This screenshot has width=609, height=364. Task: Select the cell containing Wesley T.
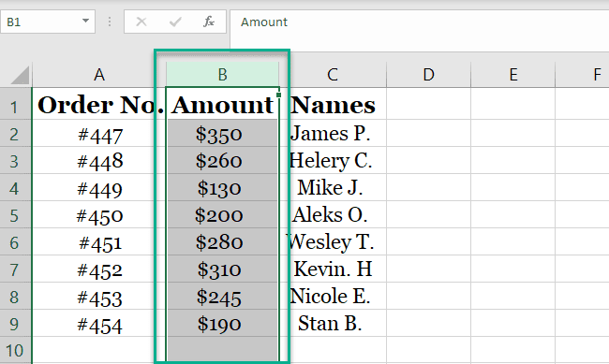tap(333, 241)
